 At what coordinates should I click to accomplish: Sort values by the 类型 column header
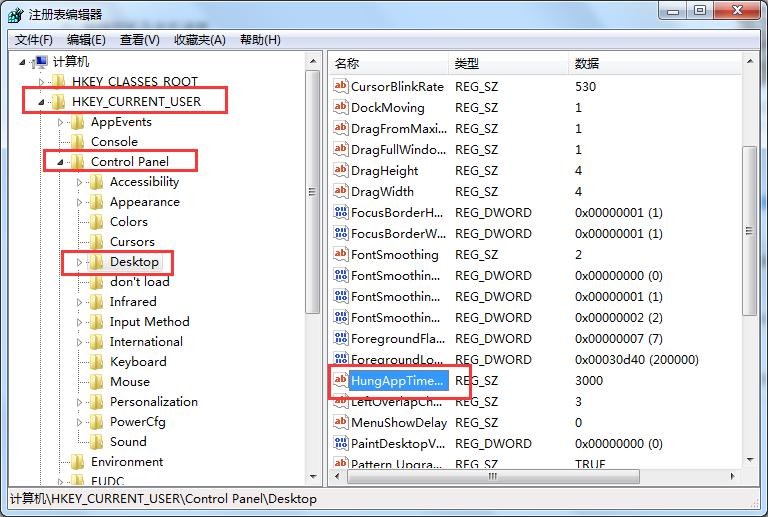coord(508,63)
